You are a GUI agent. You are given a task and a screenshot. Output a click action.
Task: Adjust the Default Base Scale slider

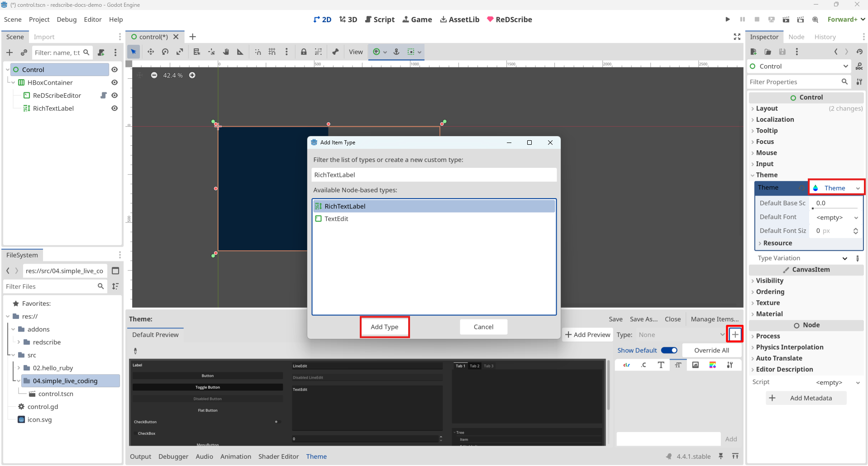click(x=835, y=208)
